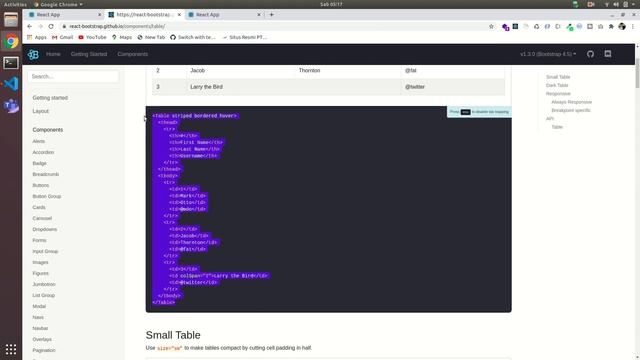Open Modal in the sidebar
640x360 pixels.
(x=39, y=306)
